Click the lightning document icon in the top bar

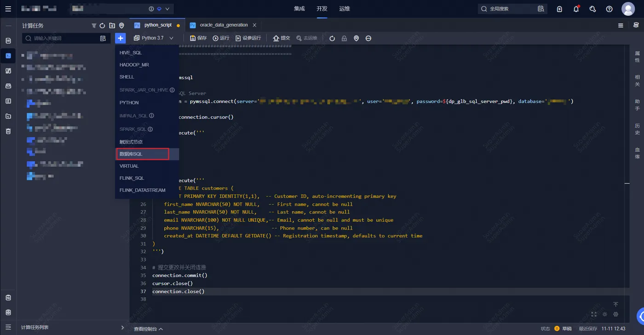559,9
